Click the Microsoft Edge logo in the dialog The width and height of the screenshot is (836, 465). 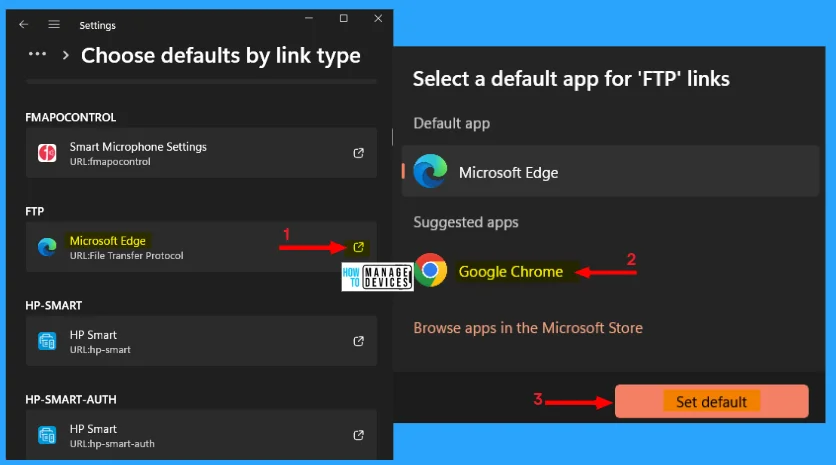pyautogui.click(x=430, y=171)
